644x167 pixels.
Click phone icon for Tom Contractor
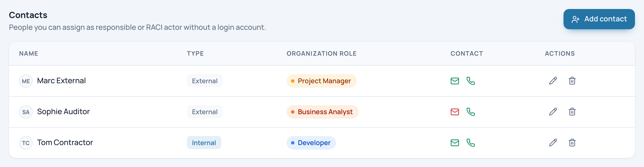471,143
